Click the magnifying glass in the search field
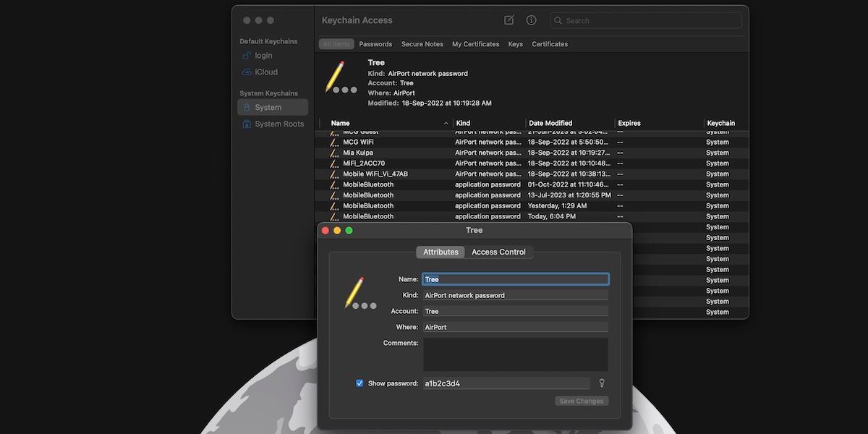Screen dimensions: 868x434 click(x=558, y=20)
